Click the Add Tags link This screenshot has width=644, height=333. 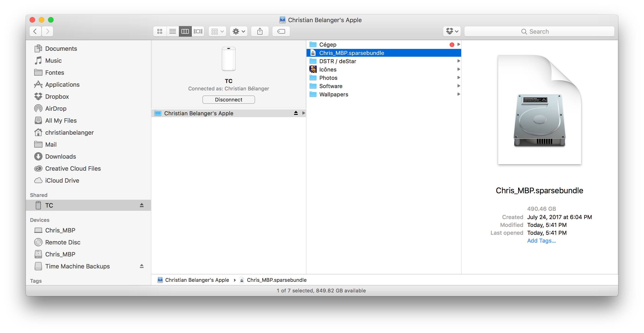click(x=541, y=241)
